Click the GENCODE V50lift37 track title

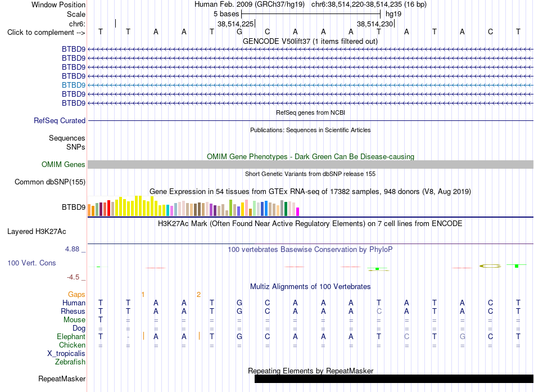pos(310,41)
